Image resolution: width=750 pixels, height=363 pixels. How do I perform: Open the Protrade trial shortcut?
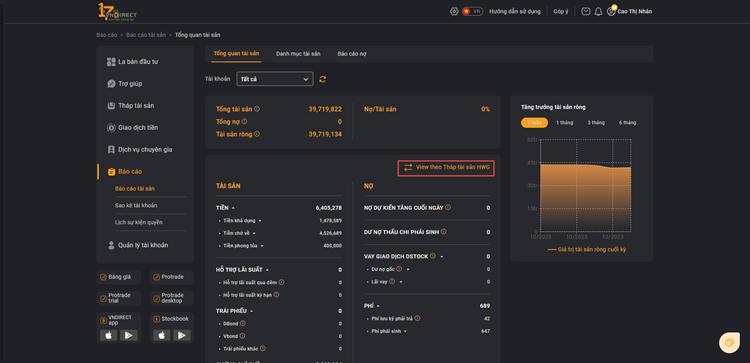(119, 298)
